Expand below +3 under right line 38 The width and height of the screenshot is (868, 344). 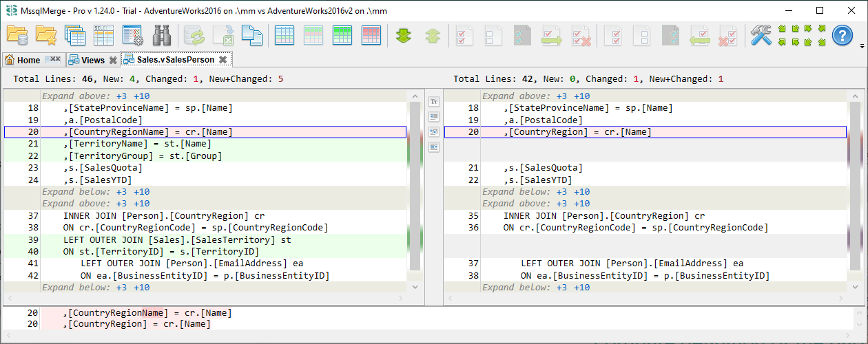point(561,288)
